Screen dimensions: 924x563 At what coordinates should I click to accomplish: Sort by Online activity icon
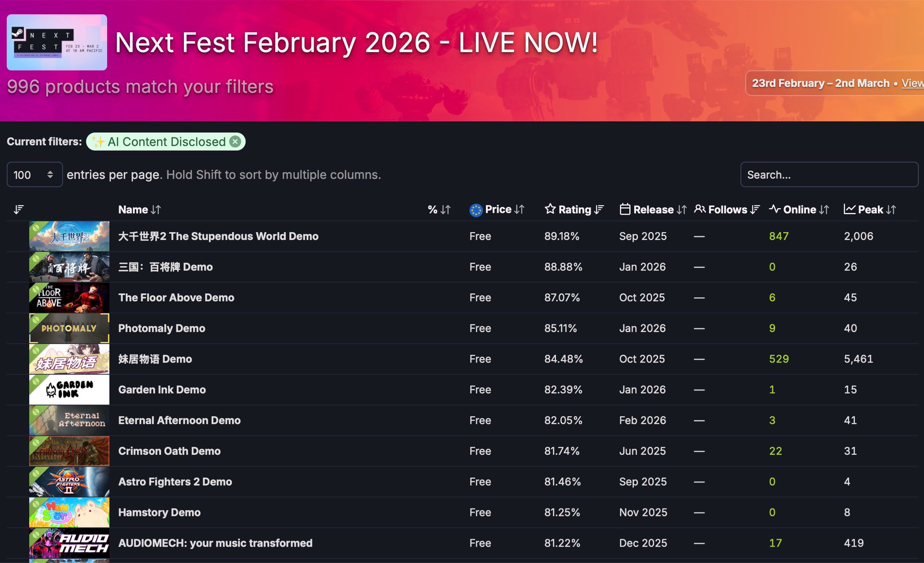[775, 209]
